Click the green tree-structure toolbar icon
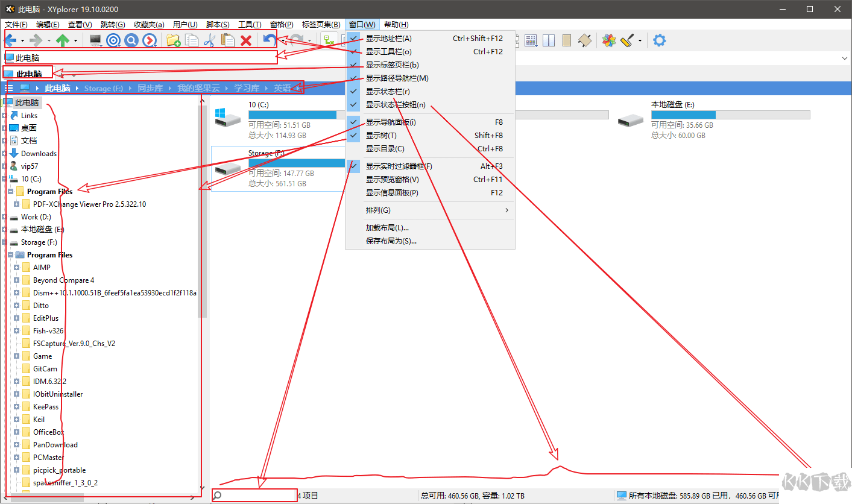This screenshot has width=852, height=504. pyautogui.click(x=329, y=40)
